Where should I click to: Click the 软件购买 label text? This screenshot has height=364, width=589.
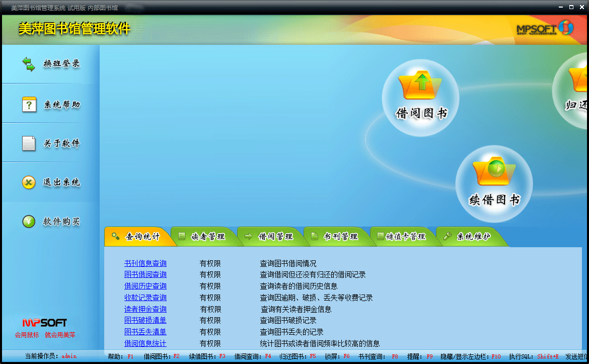point(61,222)
